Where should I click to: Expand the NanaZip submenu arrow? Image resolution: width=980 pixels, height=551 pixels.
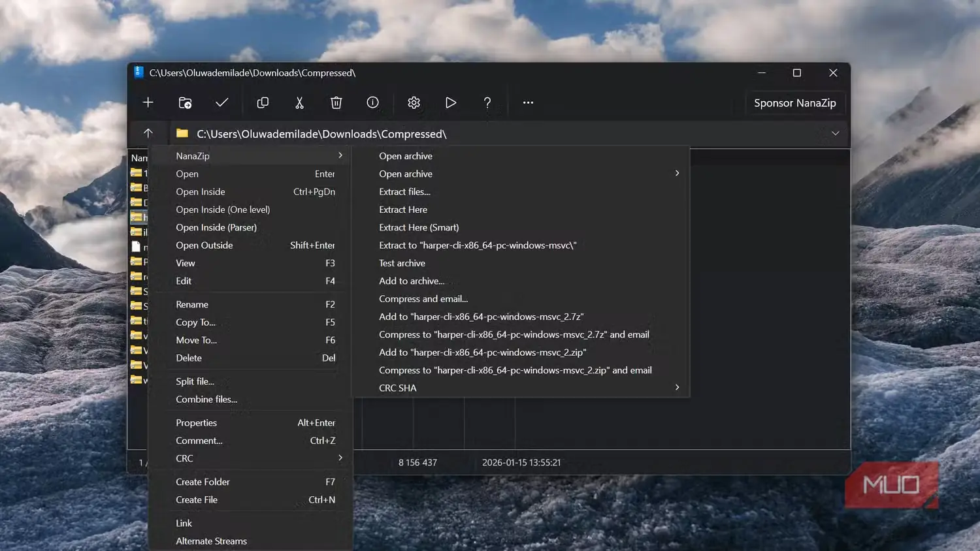coord(340,155)
